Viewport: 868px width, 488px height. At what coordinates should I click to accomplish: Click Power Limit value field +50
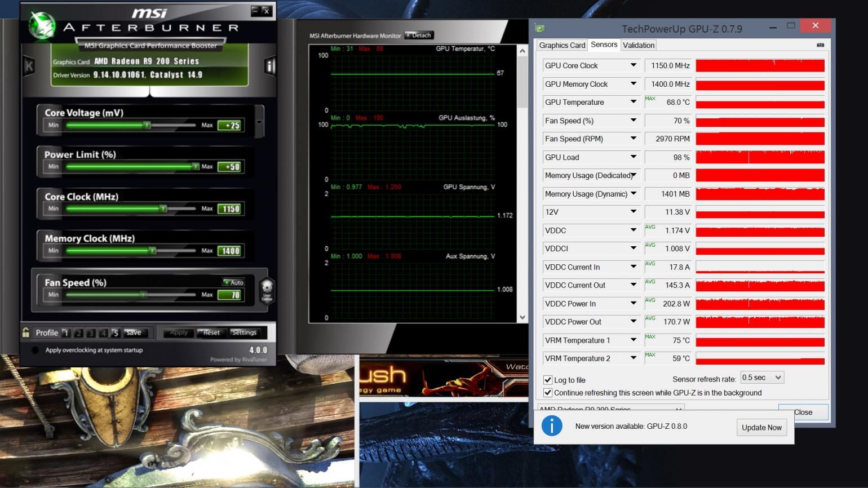[230, 167]
